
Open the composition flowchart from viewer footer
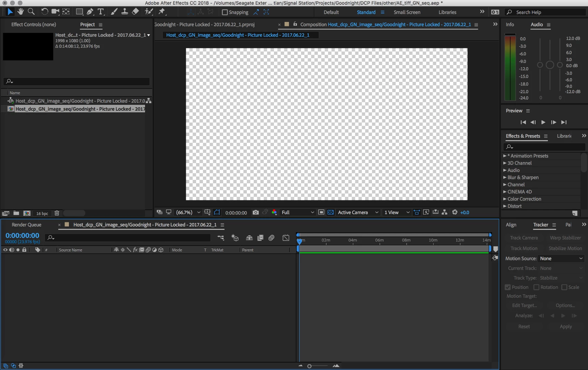[445, 212]
